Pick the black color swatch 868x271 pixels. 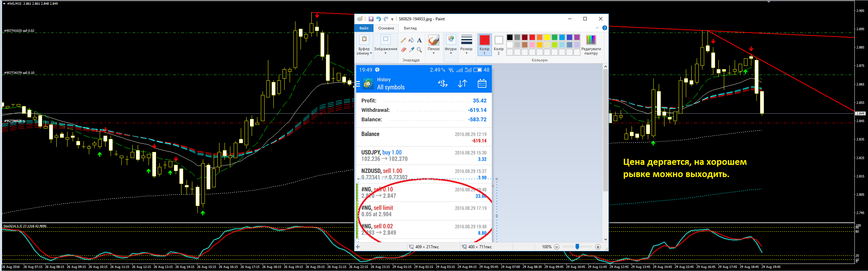(x=509, y=37)
